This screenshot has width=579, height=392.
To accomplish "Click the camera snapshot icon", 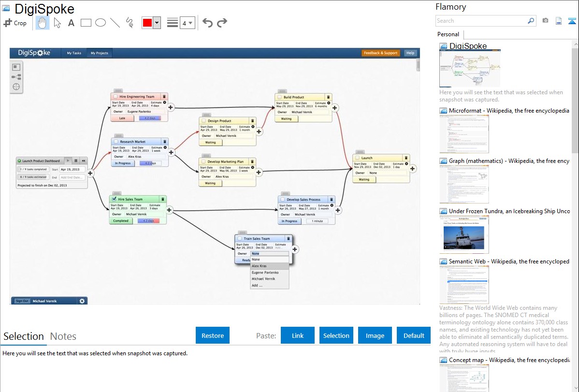I will point(545,21).
